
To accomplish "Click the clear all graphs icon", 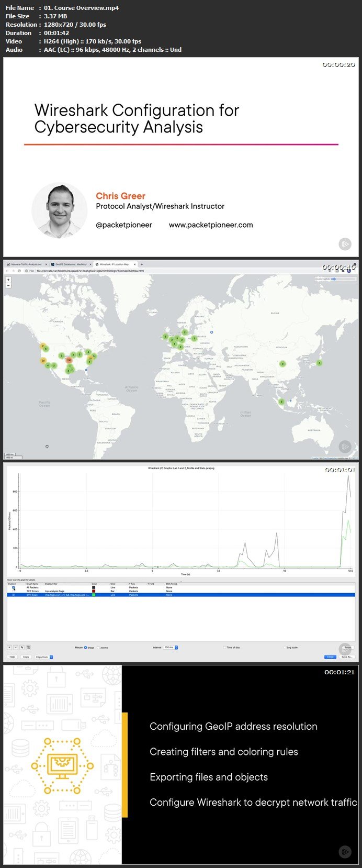I will [28, 648].
